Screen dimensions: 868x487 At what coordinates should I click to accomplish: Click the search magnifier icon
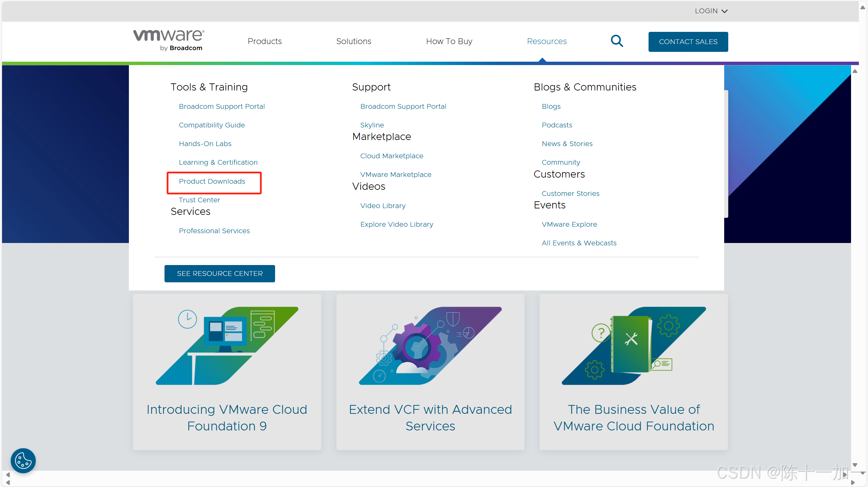(616, 41)
